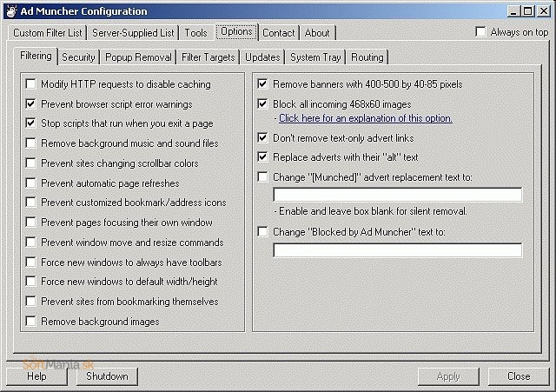Enable Prevent pages focusing their own window
This screenshot has height=392, width=556.
click(31, 222)
